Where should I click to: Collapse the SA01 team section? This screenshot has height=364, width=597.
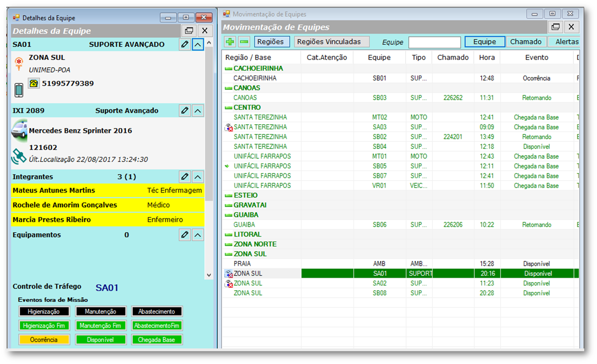[198, 44]
